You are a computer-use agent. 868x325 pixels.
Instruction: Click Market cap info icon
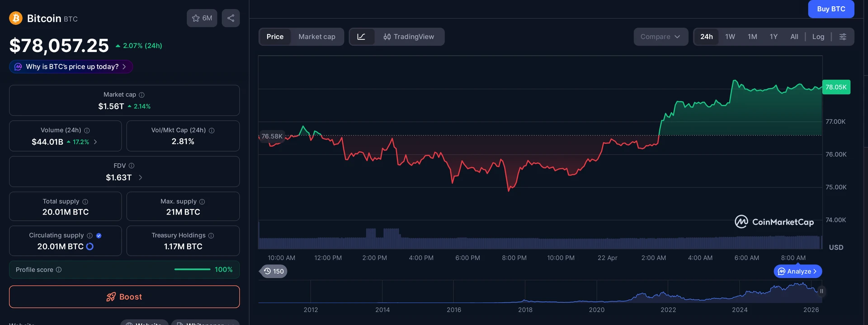tap(142, 95)
